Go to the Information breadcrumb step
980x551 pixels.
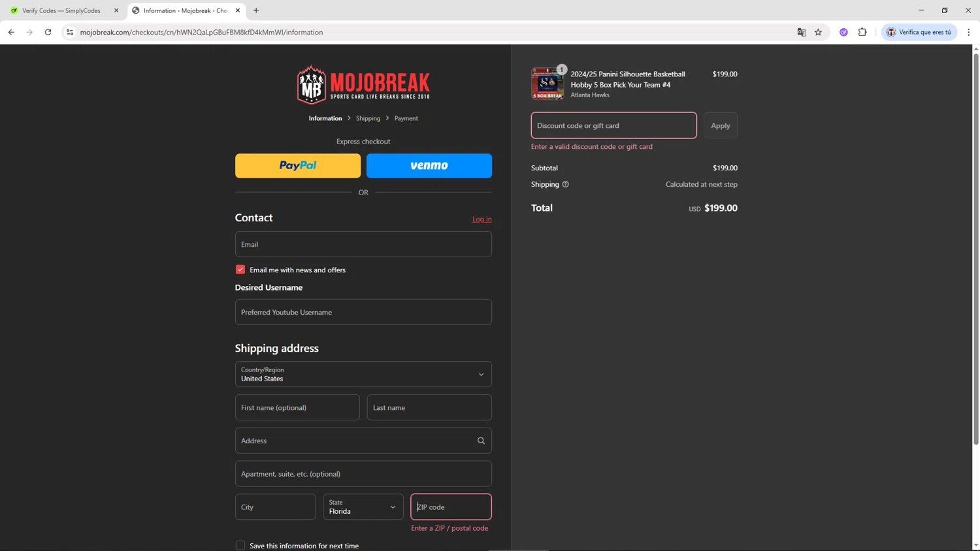[325, 118]
